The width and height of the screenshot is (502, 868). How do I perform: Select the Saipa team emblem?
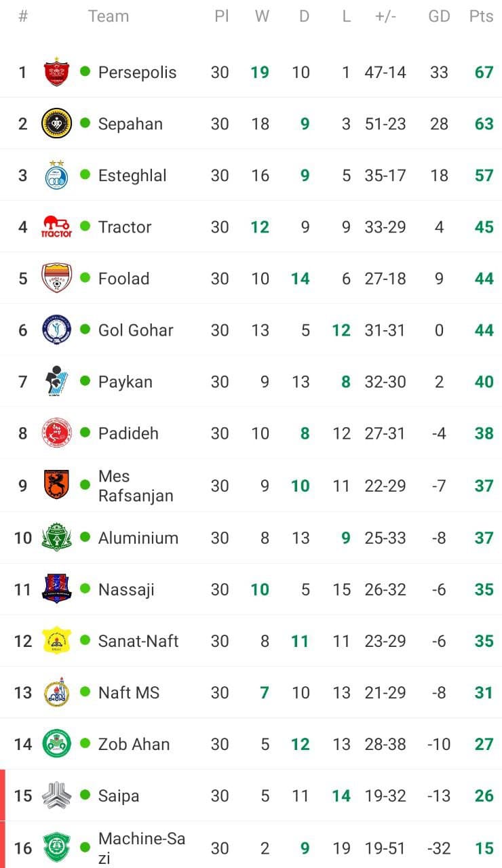pos(56,795)
